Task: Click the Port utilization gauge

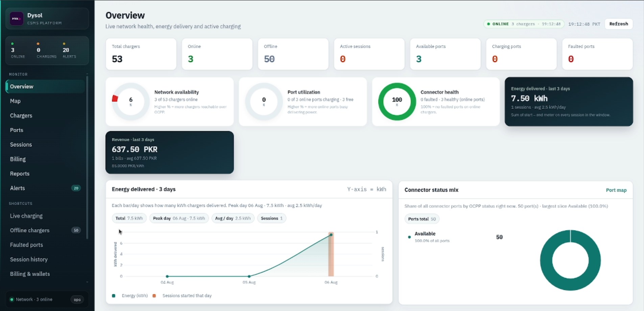Action: click(x=264, y=101)
